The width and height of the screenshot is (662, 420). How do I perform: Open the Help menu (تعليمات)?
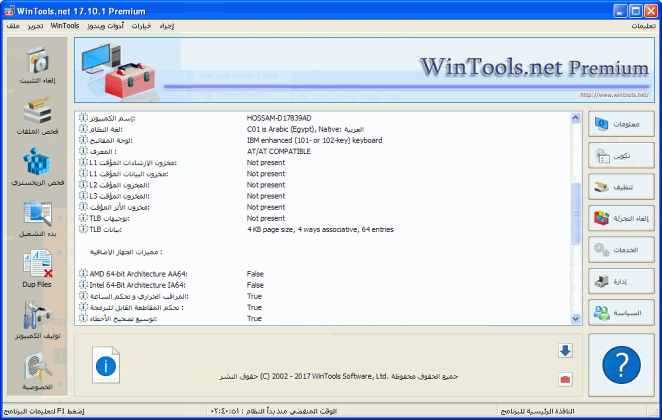pyautogui.click(x=643, y=26)
